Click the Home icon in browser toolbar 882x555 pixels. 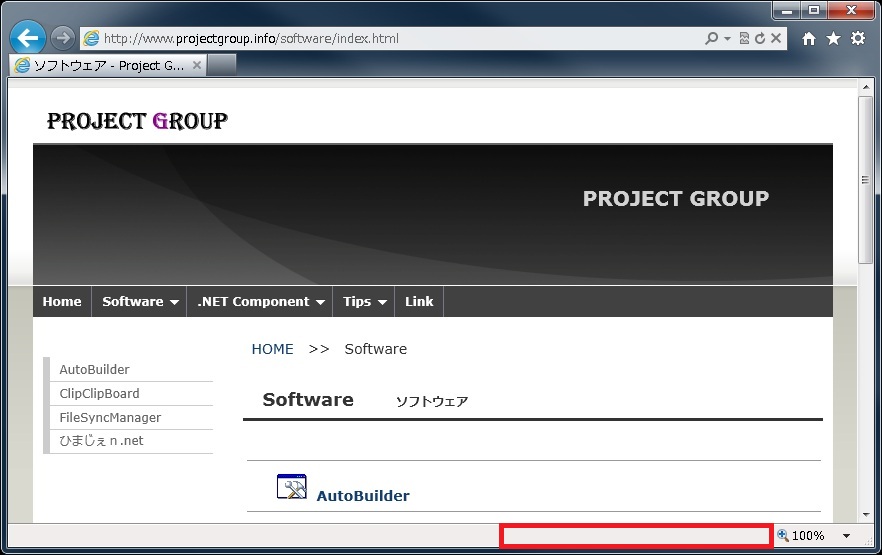[x=809, y=39]
